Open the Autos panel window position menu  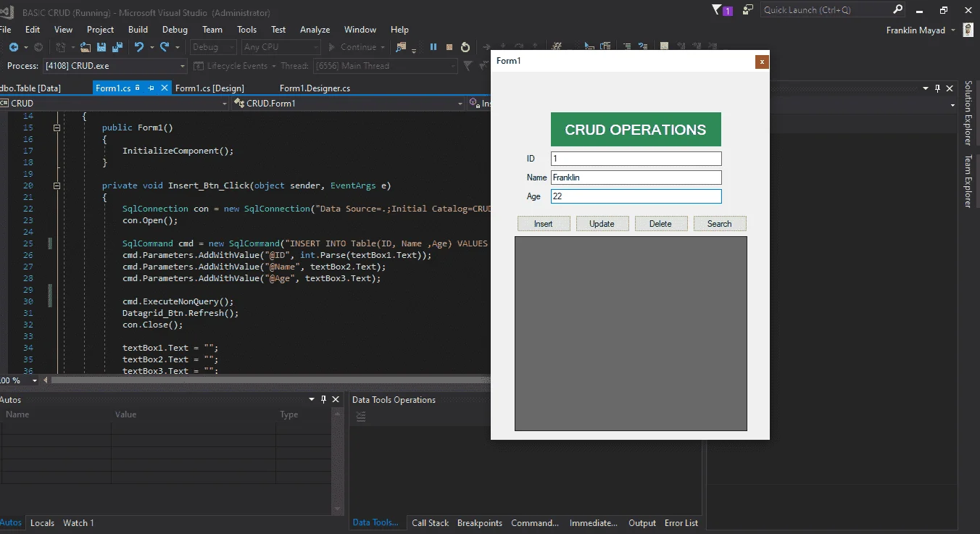pyautogui.click(x=311, y=399)
